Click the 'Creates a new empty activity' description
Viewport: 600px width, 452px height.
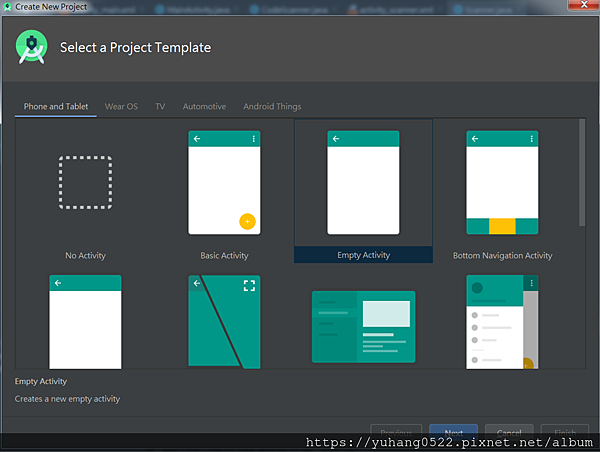(x=67, y=399)
